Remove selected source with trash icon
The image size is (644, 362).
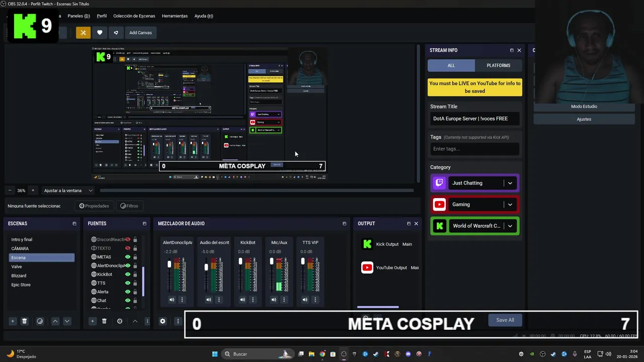point(104,321)
